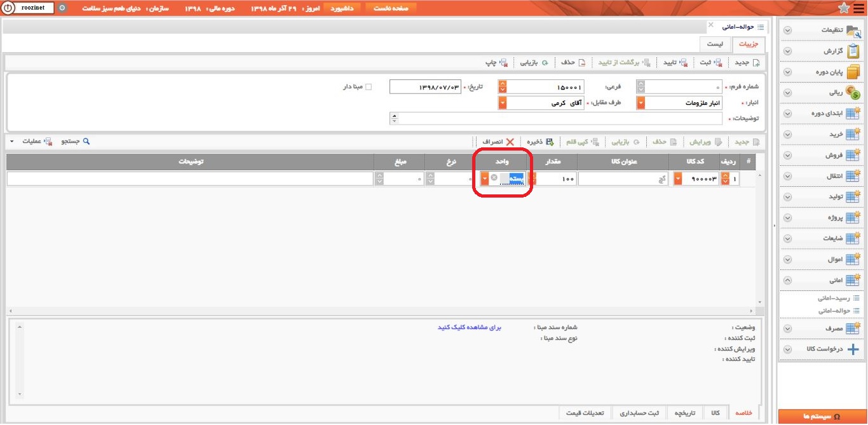Click بازیابی refresh in form toolbar
The image size is (868, 425).
coord(534,62)
